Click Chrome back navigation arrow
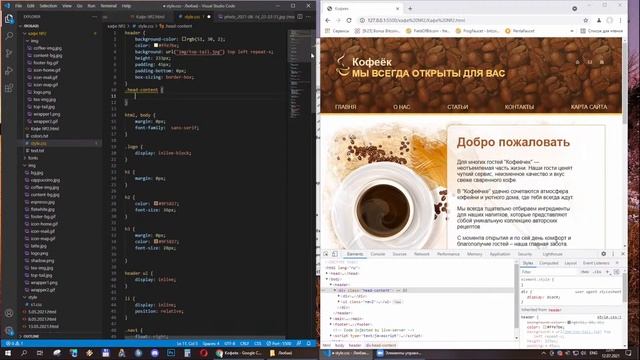 pos(328,20)
